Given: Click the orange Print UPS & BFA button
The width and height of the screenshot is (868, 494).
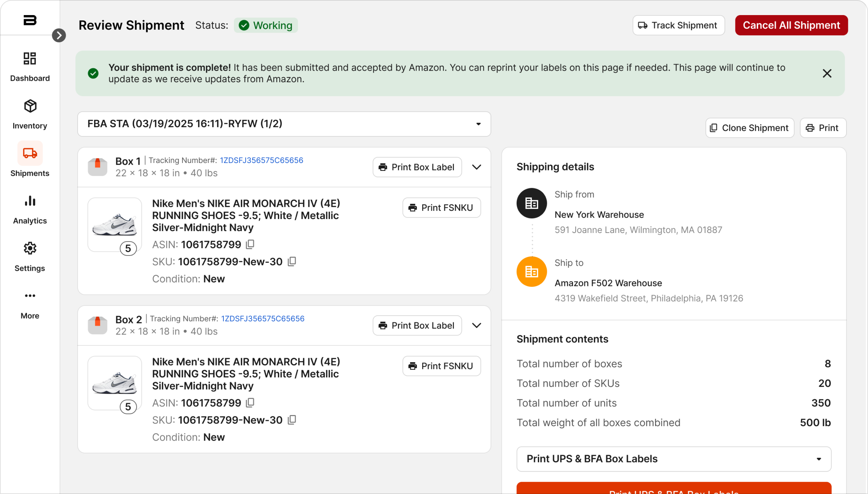Looking at the screenshot, I should coord(674,488).
